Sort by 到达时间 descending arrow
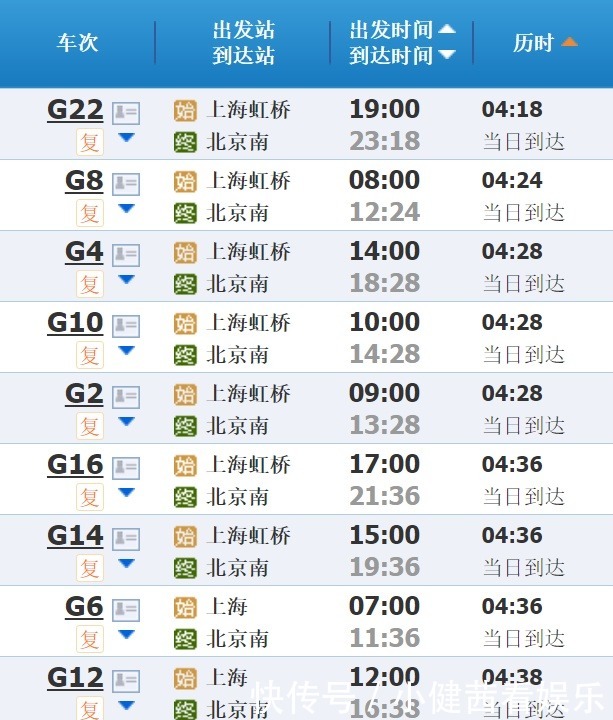 click(x=447, y=55)
